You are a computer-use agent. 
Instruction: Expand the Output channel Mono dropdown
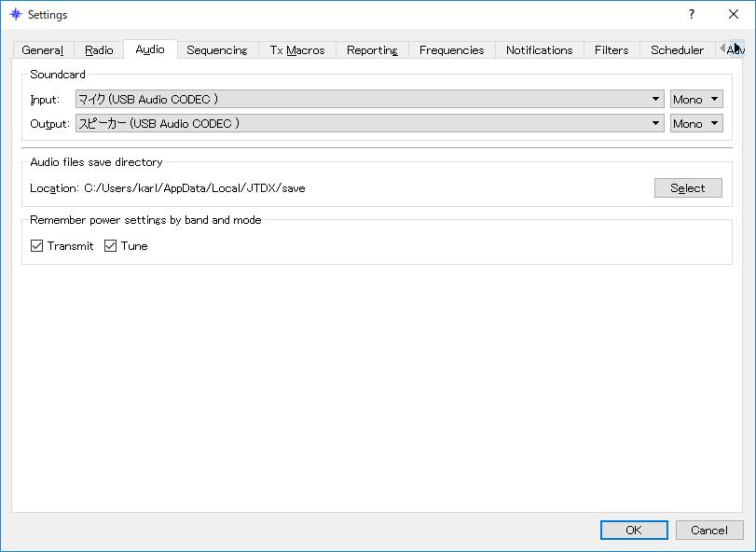[696, 123]
